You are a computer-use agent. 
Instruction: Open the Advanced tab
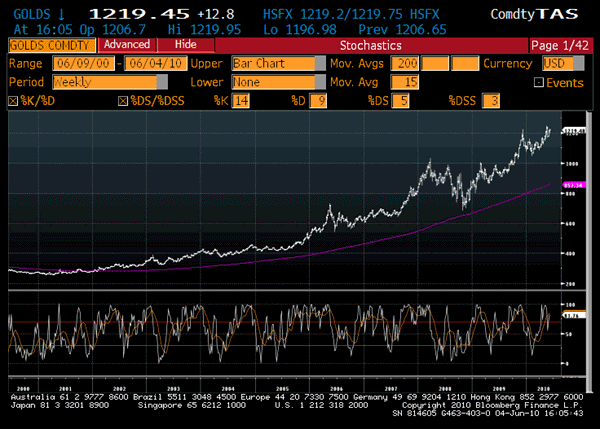coord(126,46)
